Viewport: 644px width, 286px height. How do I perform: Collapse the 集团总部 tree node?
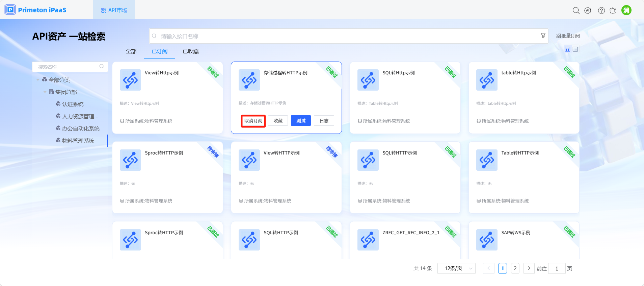point(45,92)
